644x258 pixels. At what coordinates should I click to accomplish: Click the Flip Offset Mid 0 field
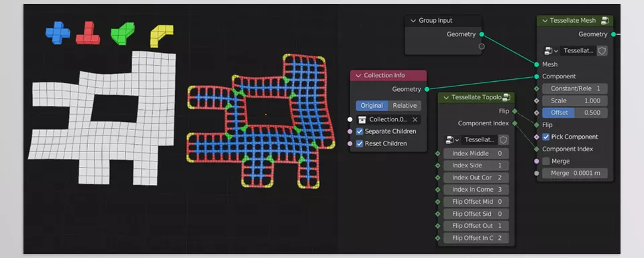476,202
